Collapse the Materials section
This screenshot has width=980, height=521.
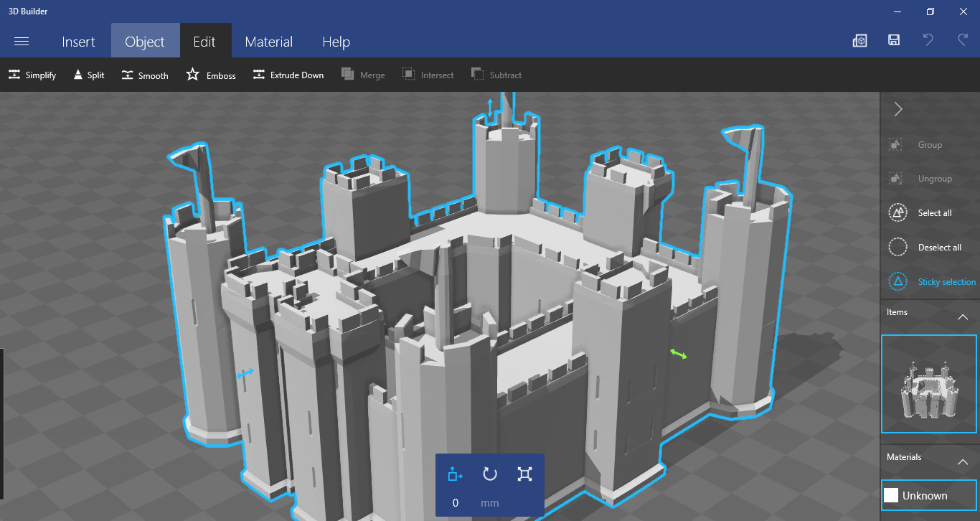(963, 461)
